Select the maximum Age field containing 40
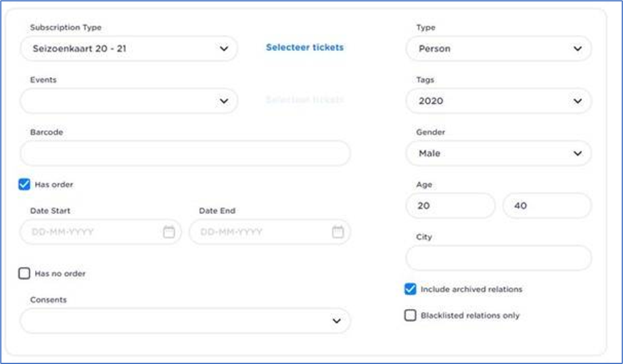This screenshot has width=623, height=364. tap(547, 206)
